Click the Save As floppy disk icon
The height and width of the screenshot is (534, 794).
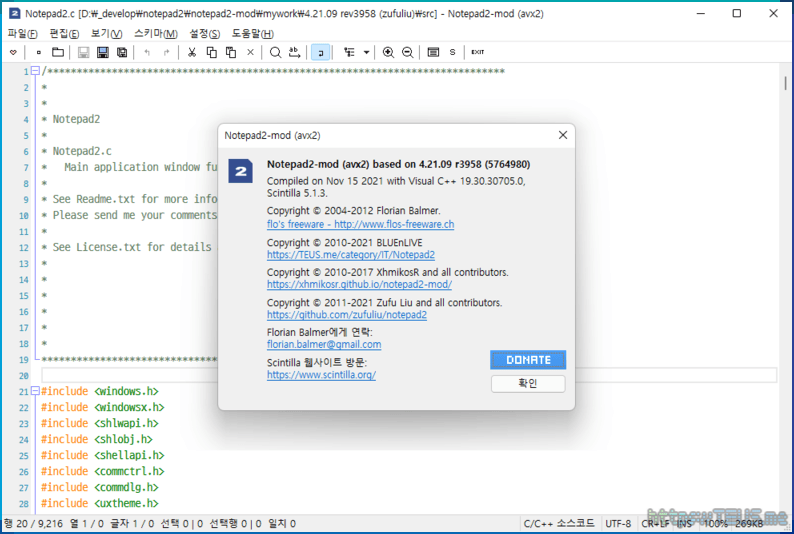coord(103,52)
